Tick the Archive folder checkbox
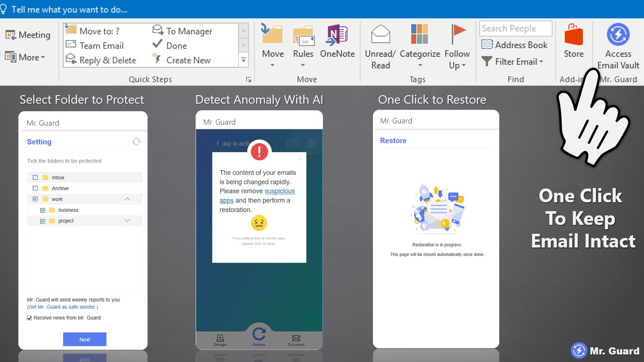Viewport: 644px width, 362px height. tap(35, 188)
